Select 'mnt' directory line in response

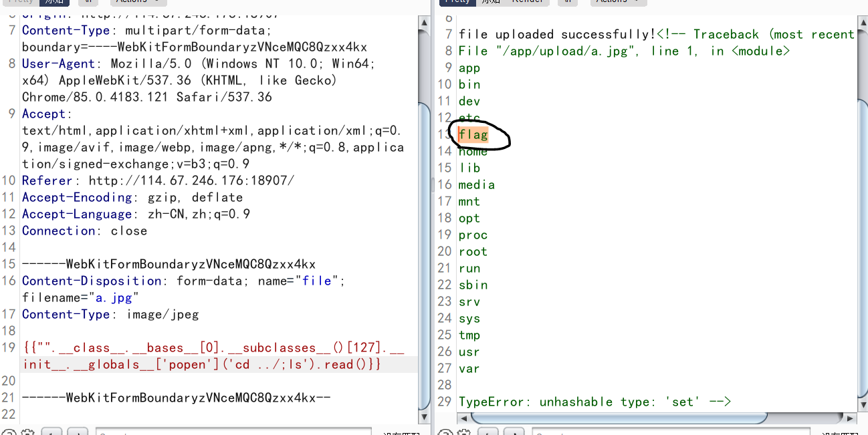point(469,201)
